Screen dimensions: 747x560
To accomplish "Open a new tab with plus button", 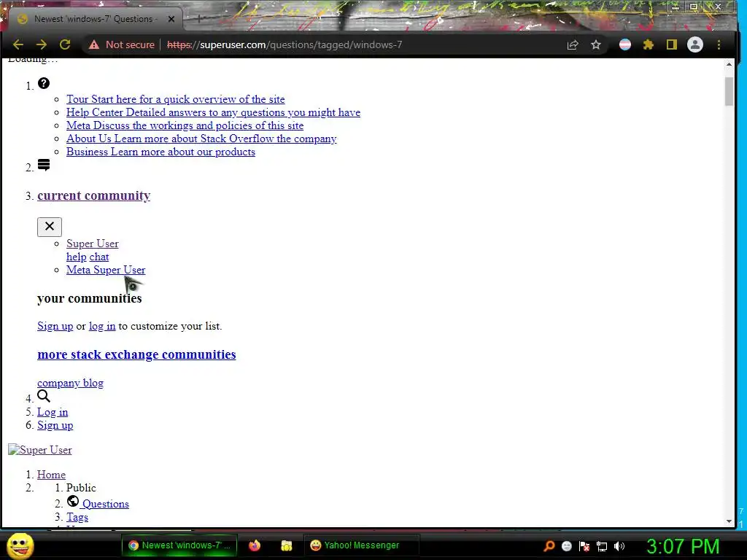I will pyautogui.click(x=199, y=19).
